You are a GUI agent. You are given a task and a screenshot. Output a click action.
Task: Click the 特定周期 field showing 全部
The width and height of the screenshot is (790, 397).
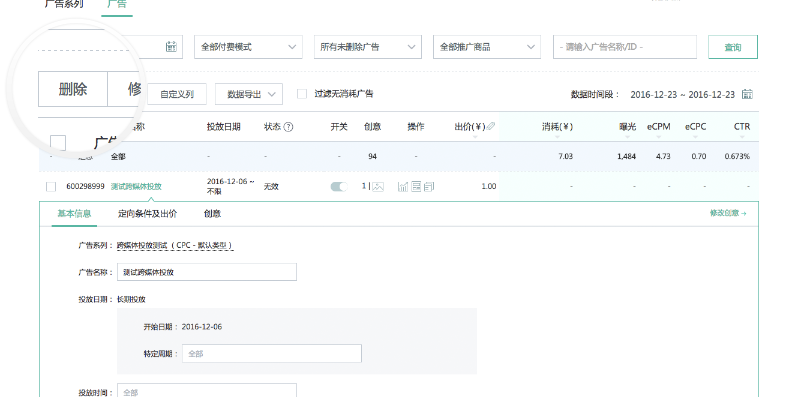[x=272, y=354]
